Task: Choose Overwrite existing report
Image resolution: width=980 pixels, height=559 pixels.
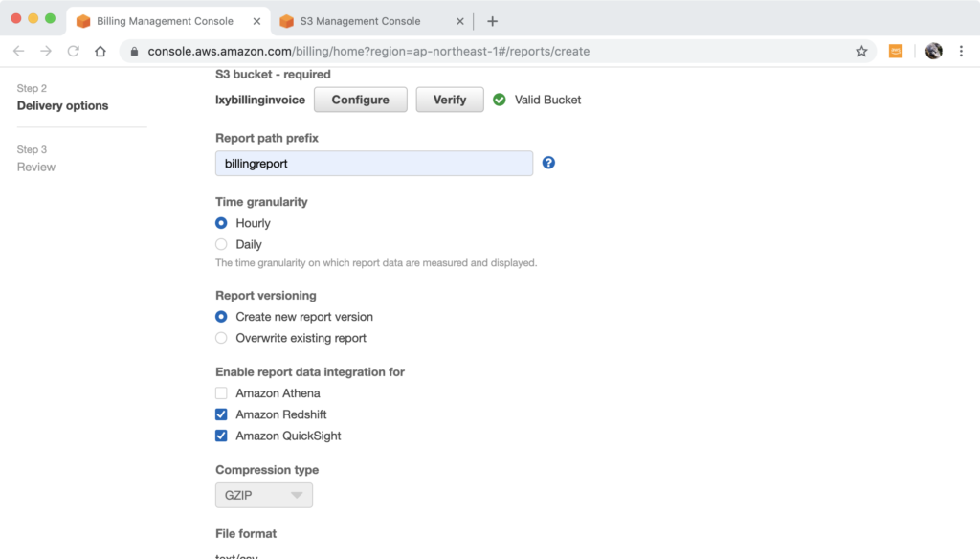Action: coord(221,338)
